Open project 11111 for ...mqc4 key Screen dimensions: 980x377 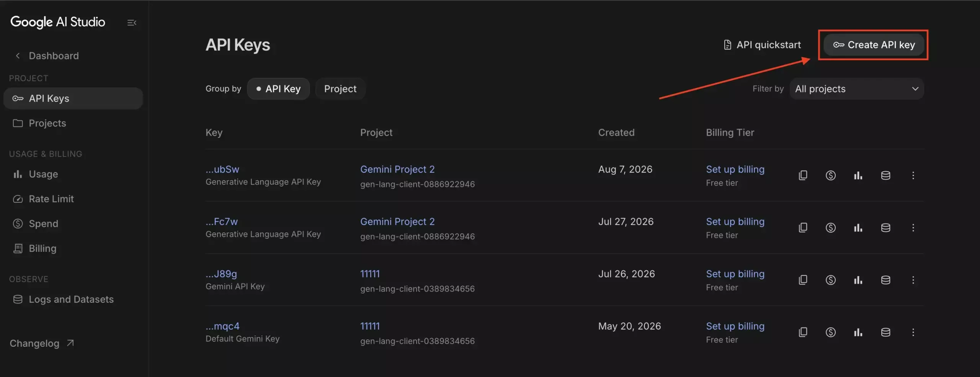370,326
